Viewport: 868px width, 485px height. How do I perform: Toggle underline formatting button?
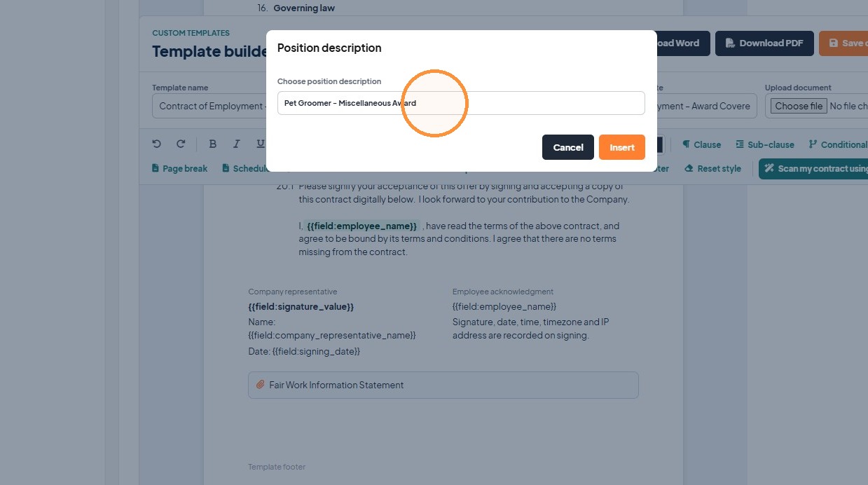261,144
